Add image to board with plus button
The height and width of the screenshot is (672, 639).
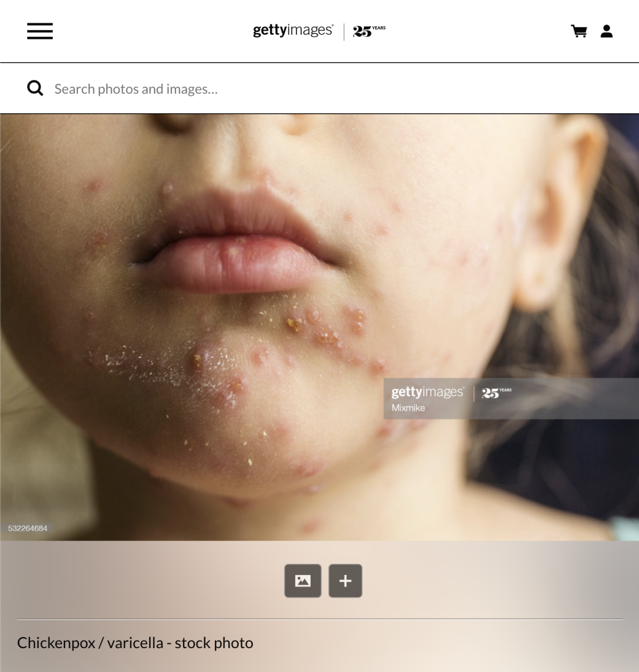[345, 581]
